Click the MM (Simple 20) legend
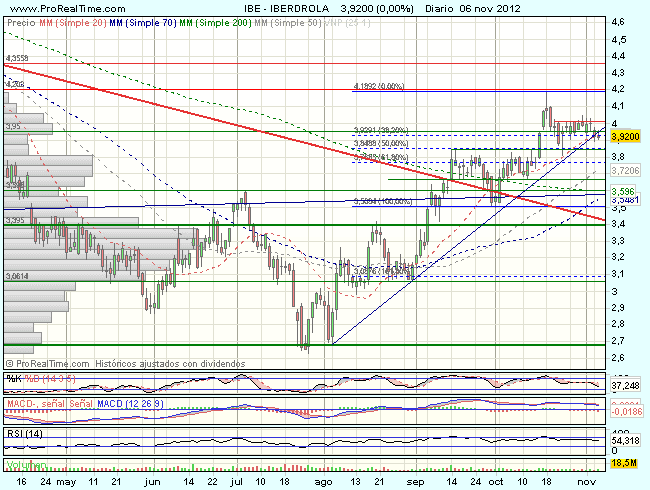This screenshot has height=490, width=650. [73, 23]
